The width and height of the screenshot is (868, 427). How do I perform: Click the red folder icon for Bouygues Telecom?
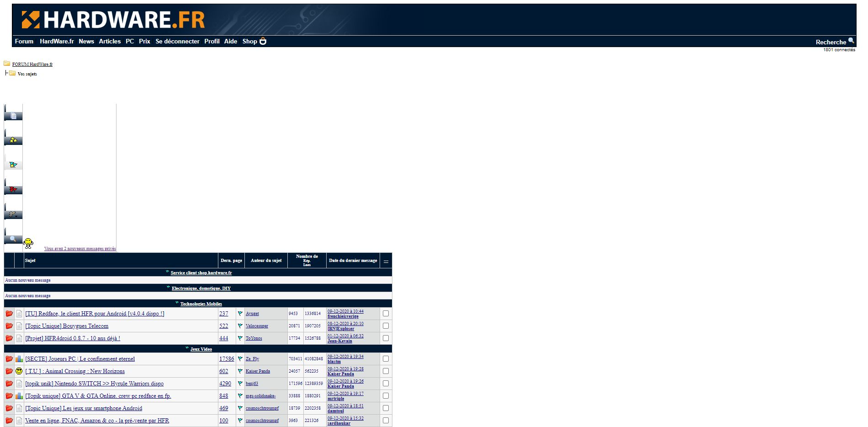(x=9, y=326)
